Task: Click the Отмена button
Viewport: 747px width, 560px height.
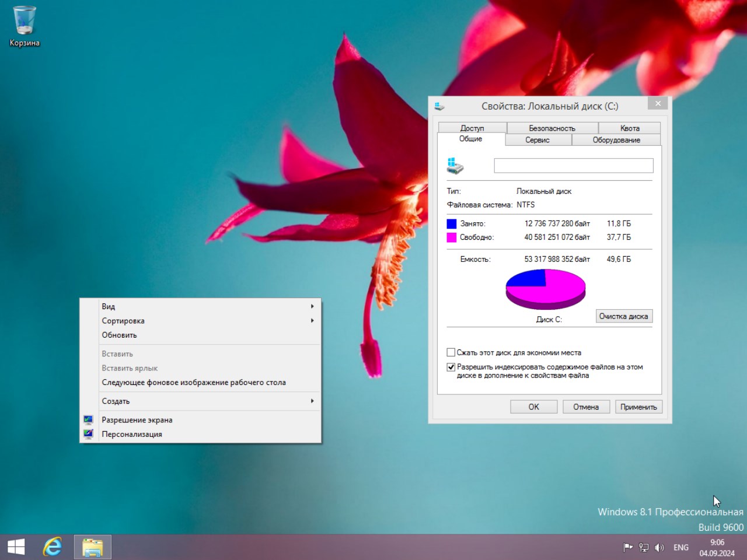Action: click(x=586, y=407)
